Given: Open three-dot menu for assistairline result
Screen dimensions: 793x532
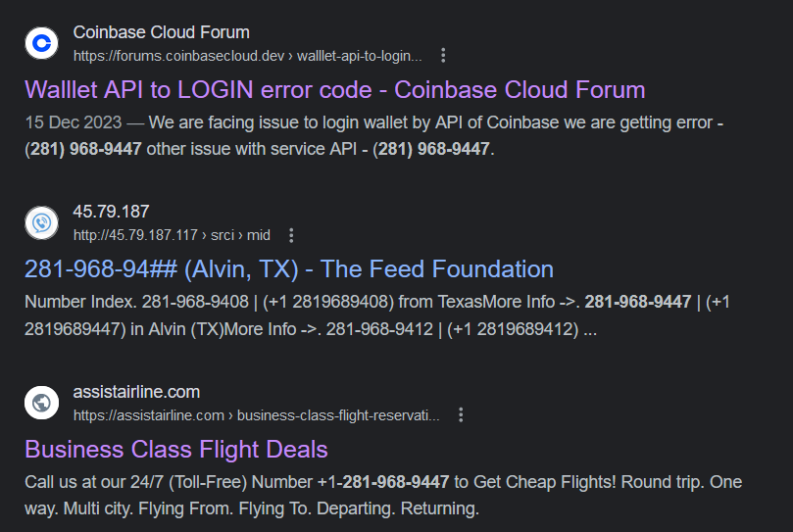Looking at the screenshot, I should pos(461,415).
